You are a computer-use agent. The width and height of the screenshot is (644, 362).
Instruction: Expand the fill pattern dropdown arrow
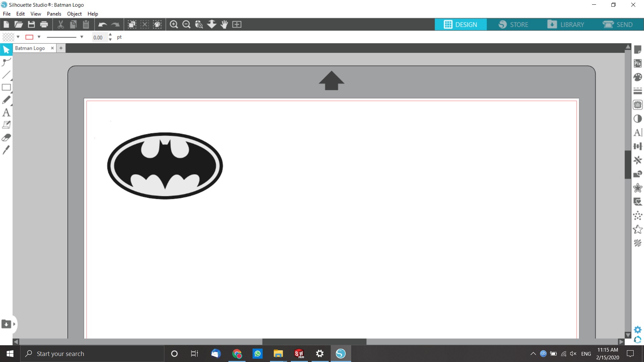[x=18, y=37]
